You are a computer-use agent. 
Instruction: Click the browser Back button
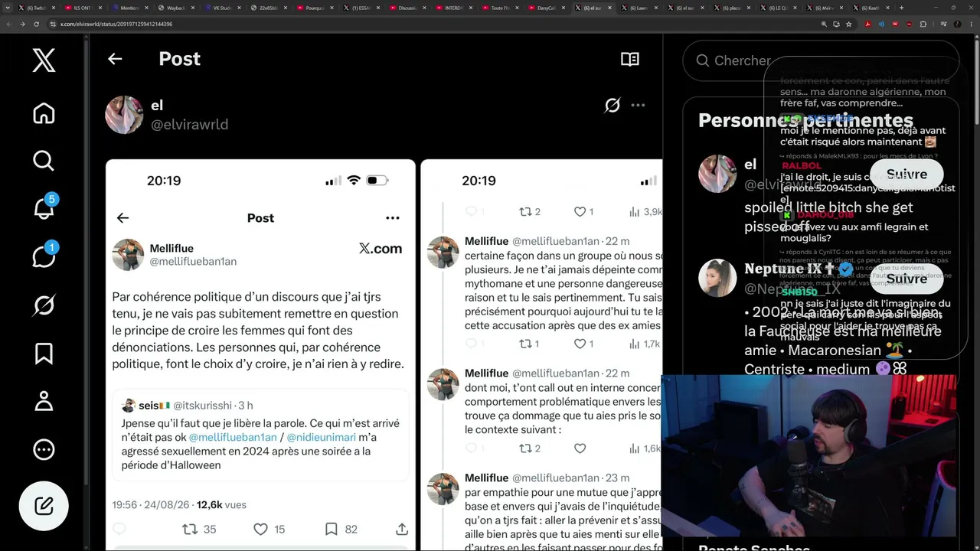pyautogui.click(x=8, y=24)
